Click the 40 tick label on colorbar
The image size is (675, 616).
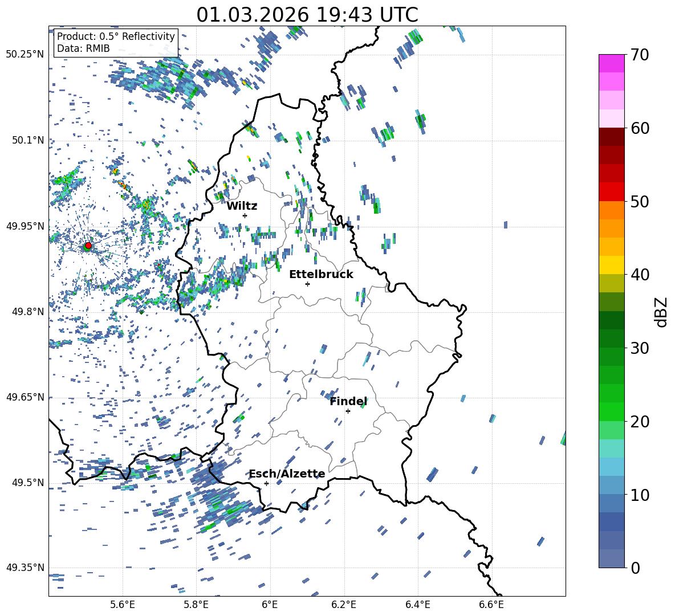click(x=639, y=275)
